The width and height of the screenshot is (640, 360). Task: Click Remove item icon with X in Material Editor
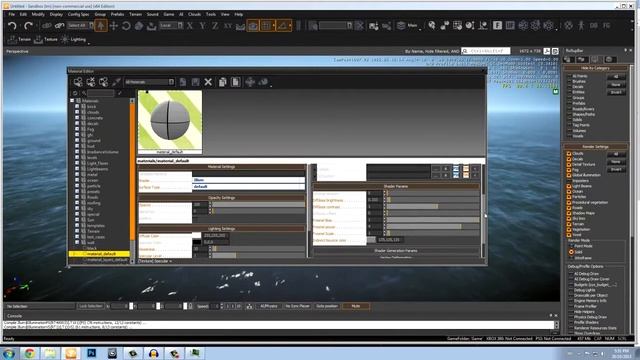(x=91, y=82)
